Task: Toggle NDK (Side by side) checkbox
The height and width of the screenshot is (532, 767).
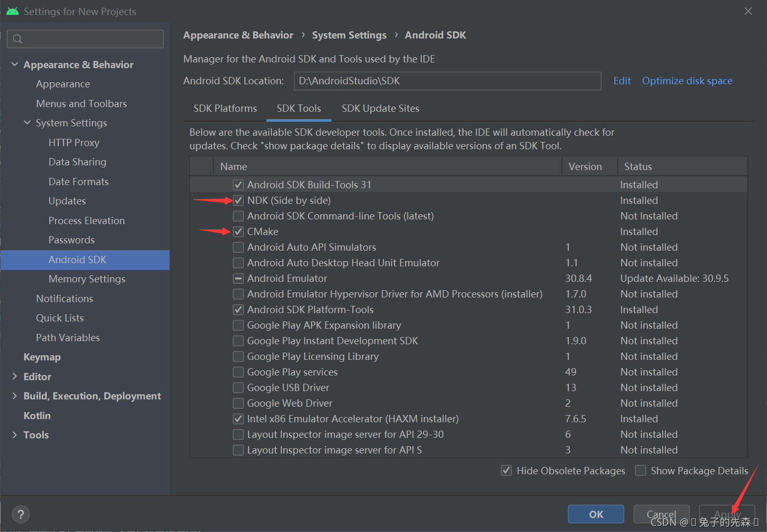Action: (238, 200)
